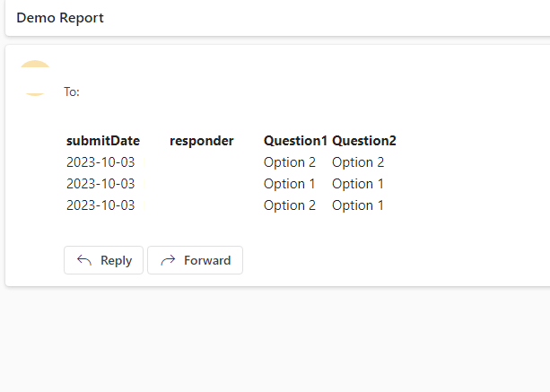The image size is (550, 392).
Task: Click second row Question2 Option 1 cell
Action: click(358, 184)
